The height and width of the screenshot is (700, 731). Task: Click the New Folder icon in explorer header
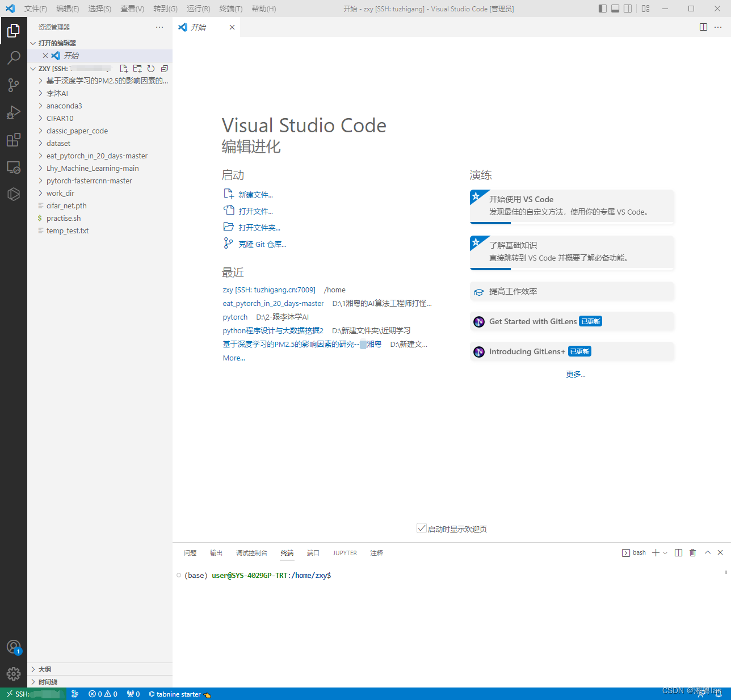pos(137,69)
